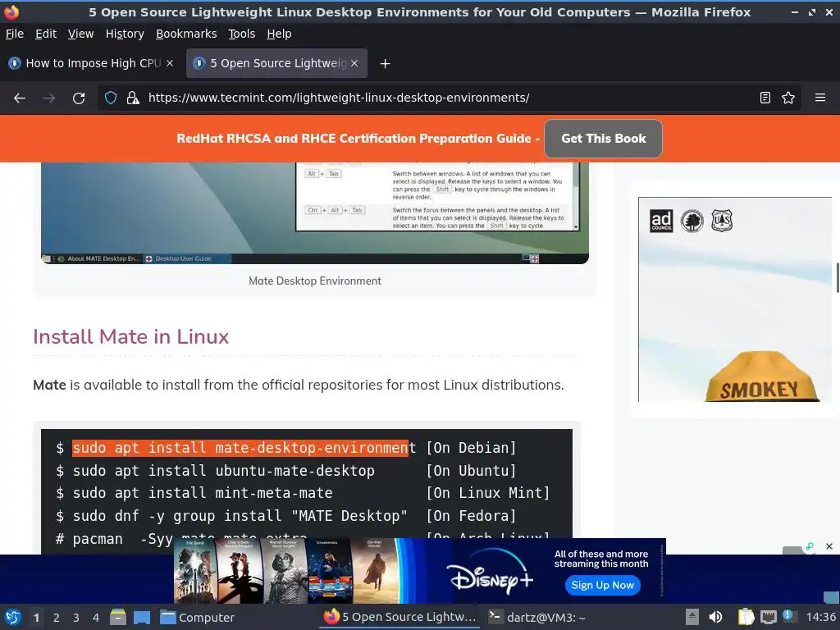
Task: Click the tree emblem logo in the sidebar ad
Action: (x=692, y=220)
